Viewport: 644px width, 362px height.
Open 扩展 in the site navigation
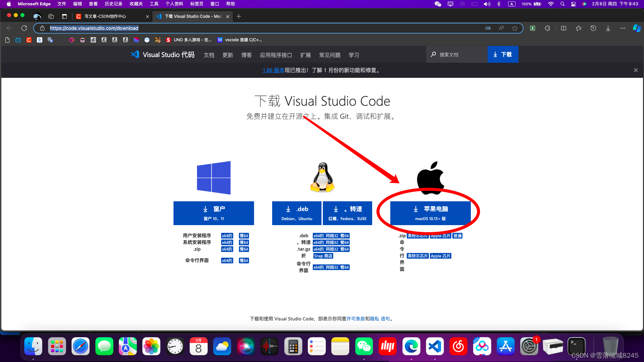[305, 55]
